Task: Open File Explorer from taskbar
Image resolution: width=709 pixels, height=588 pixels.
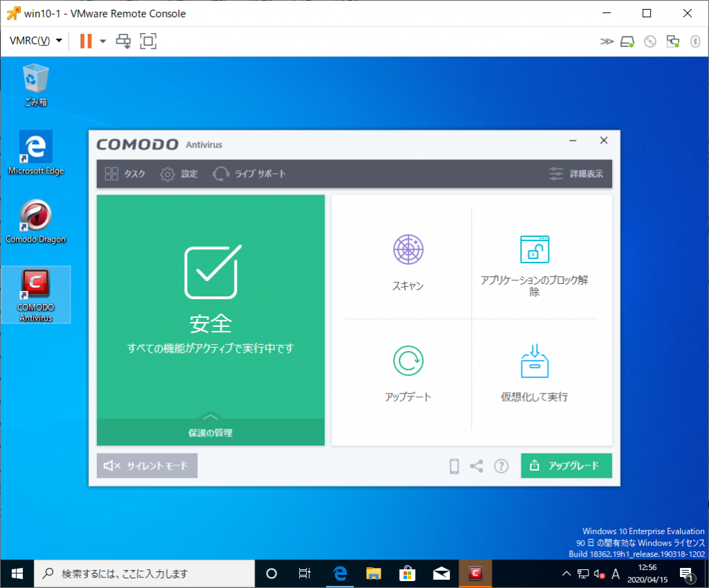Action: [373, 573]
